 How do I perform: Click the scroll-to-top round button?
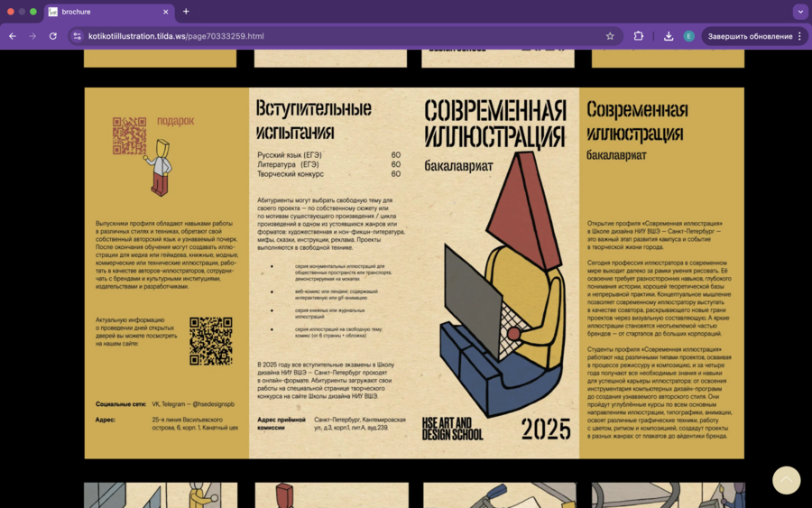786,480
